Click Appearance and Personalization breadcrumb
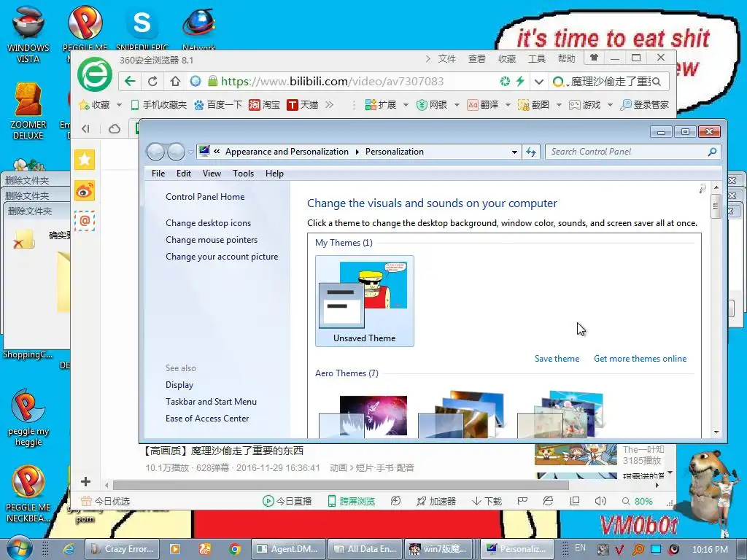The width and height of the screenshot is (747, 560). pyautogui.click(x=287, y=152)
